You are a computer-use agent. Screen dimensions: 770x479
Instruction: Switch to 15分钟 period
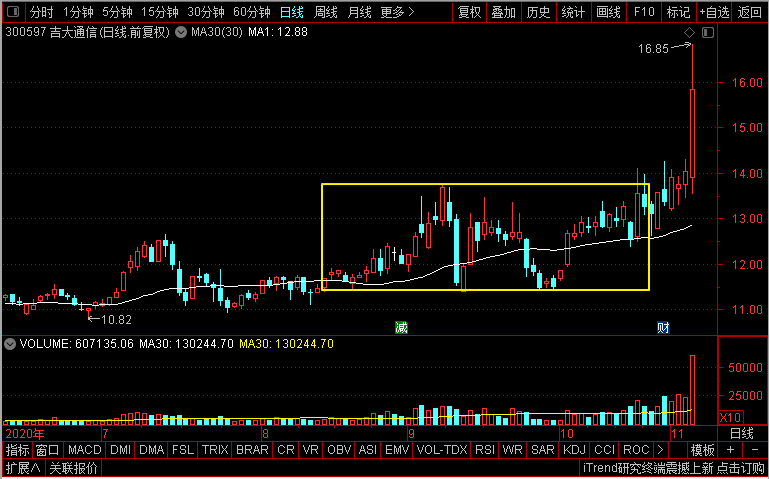point(159,12)
